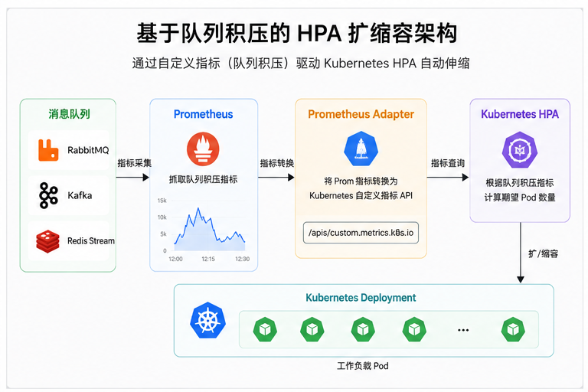Select the green pod icon beside Kubernetes wheel
The height and width of the screenshot is (392, 588).
coord(265,329)
